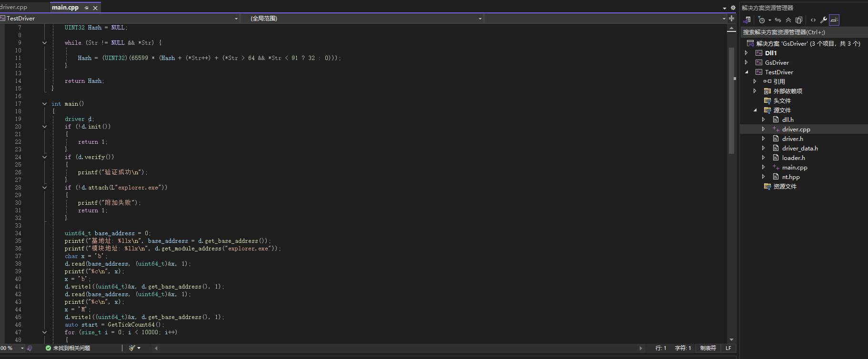Screen dimensions: 868x359
Task: Open the pending changes filter dropdown arrow
Action: click(769, 20)
